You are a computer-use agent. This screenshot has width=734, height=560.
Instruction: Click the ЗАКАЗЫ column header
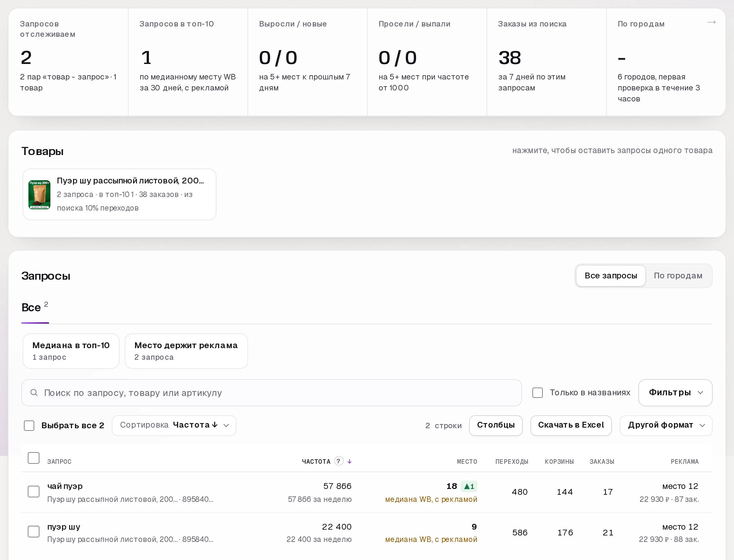[x=602, y=462]
